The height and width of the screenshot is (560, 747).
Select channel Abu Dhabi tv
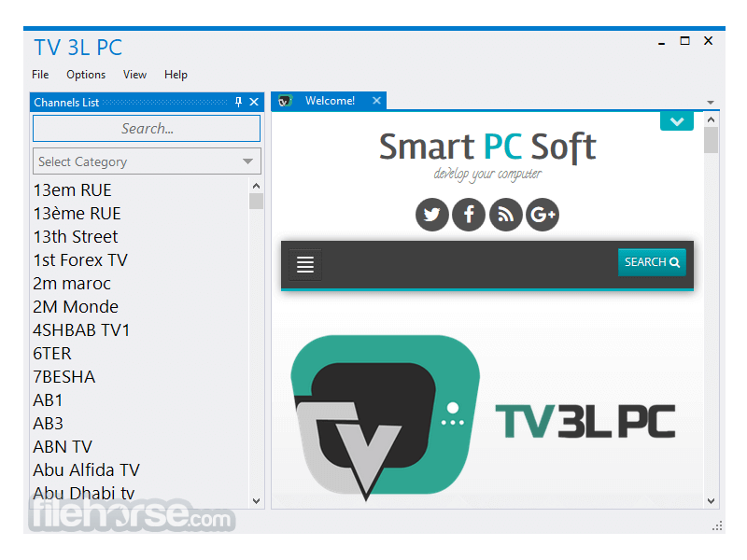(x=84, y=494)
